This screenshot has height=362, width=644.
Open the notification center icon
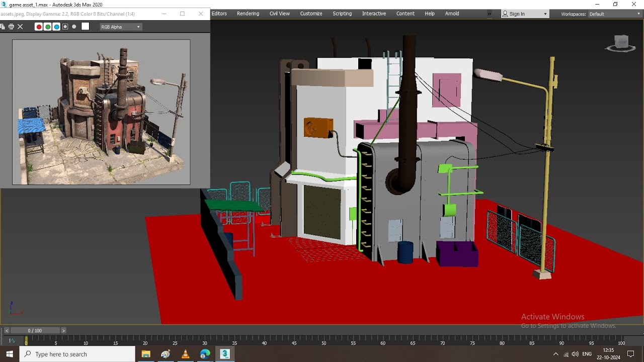(631, 354)
